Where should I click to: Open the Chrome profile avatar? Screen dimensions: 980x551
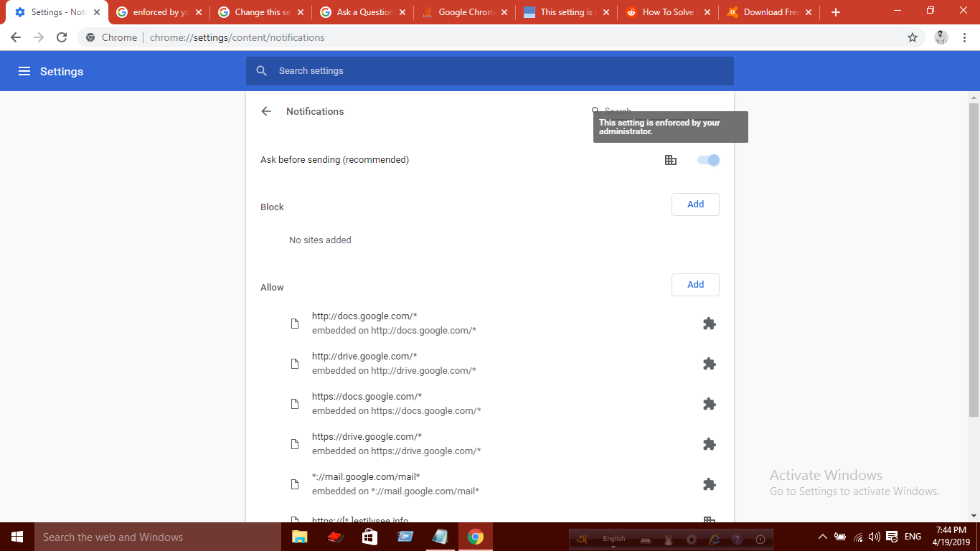(941, 37)
